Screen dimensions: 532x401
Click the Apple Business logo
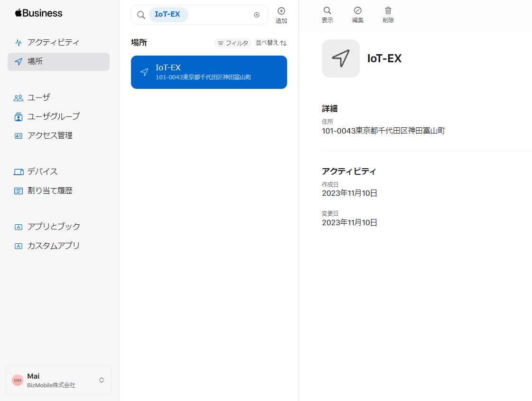click(x=38, y=13)
